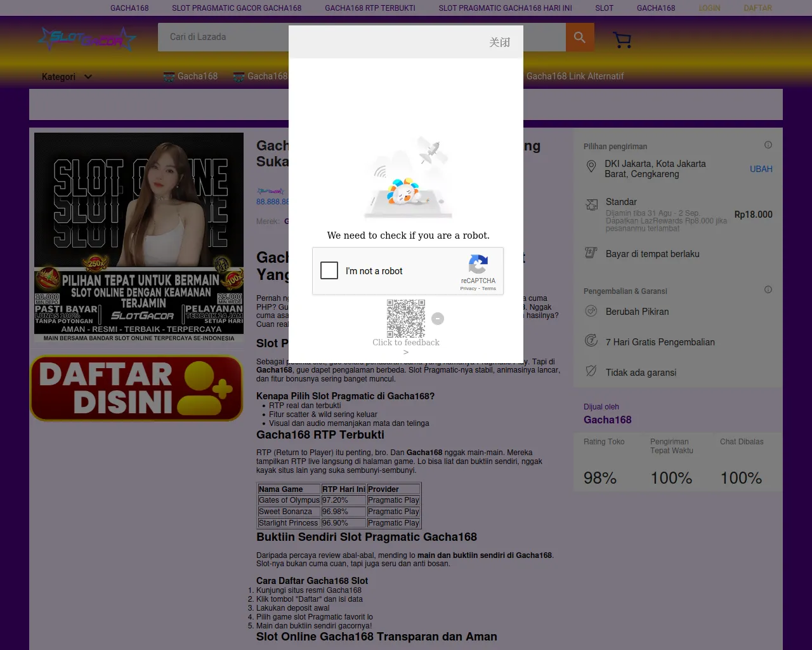Open the Gacha168 seller name link
Screen dimensions: 812x650
click(608, 420)
